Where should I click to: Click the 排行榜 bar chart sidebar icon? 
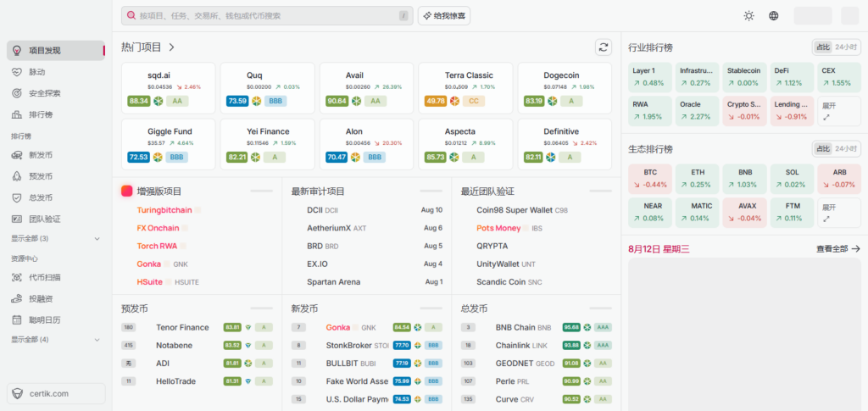pyautogui.click(x=17, y=114)
